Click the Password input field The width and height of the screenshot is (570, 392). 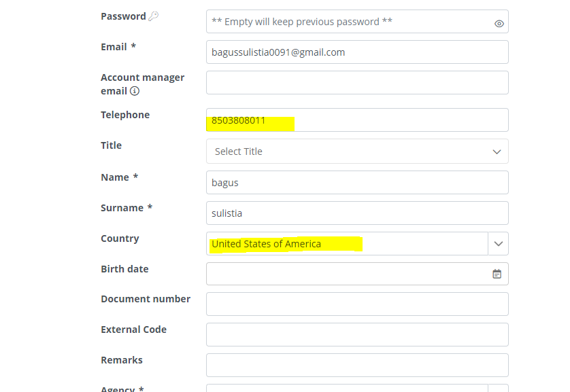[347, 22]
